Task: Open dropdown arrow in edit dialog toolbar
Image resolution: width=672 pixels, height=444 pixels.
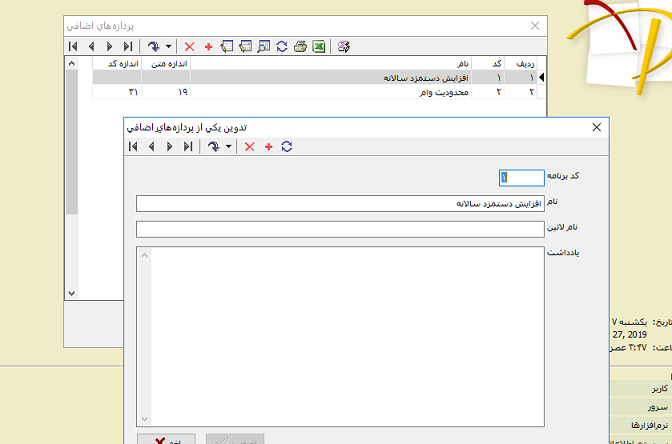Action: pyautogui.click(x=228, y=147)
